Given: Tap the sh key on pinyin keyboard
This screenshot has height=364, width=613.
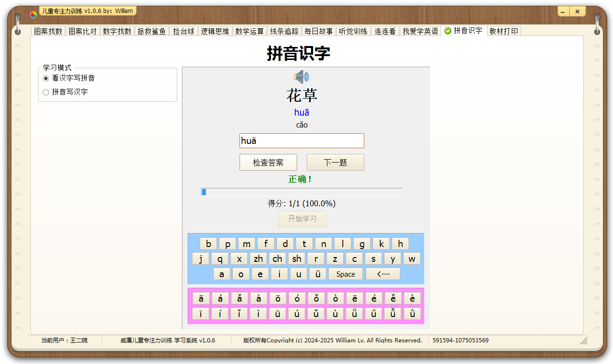Looking at the screenshot, I should coord(297,258).
